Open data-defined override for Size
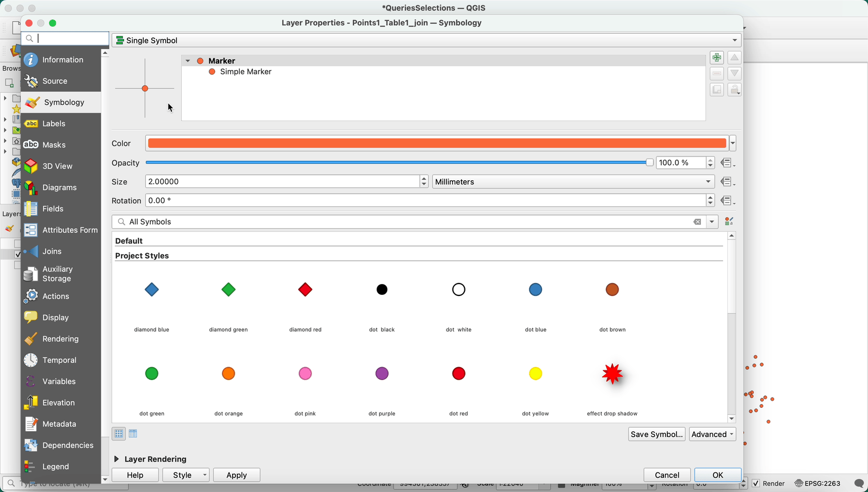This screenshot has width=868, height=492. [x=727, y=182]
